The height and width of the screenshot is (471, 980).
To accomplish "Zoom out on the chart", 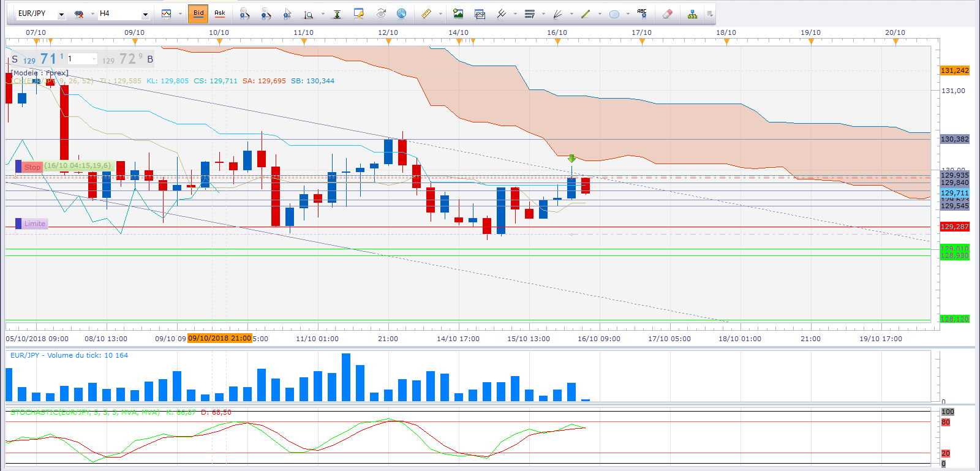I will [x=266, y=13].
